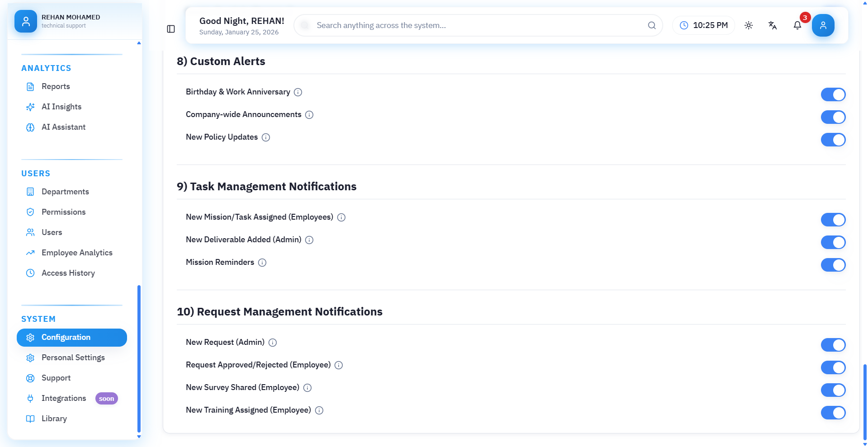868x447 pixels.
Task: Open the Integrations menu item
Action: 64,398
